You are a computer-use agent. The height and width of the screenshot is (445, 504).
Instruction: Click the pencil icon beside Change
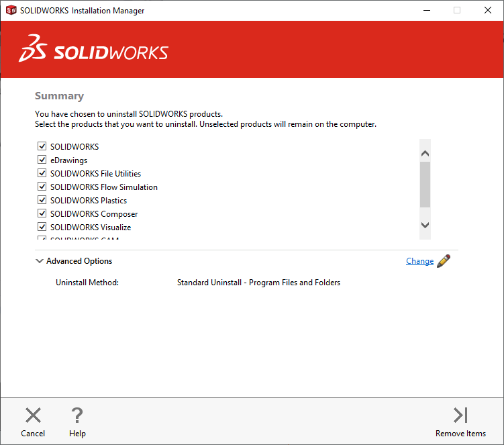point(444,261)
